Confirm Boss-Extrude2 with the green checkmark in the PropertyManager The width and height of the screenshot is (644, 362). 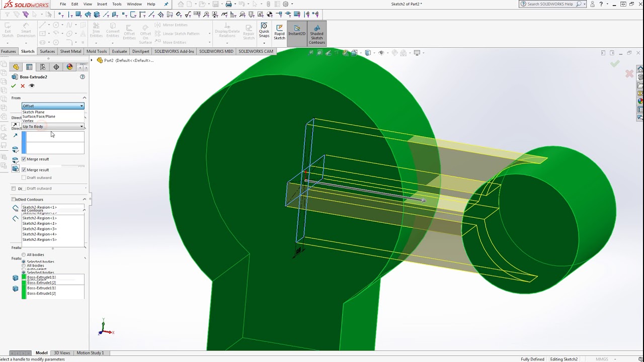(14, 86)
